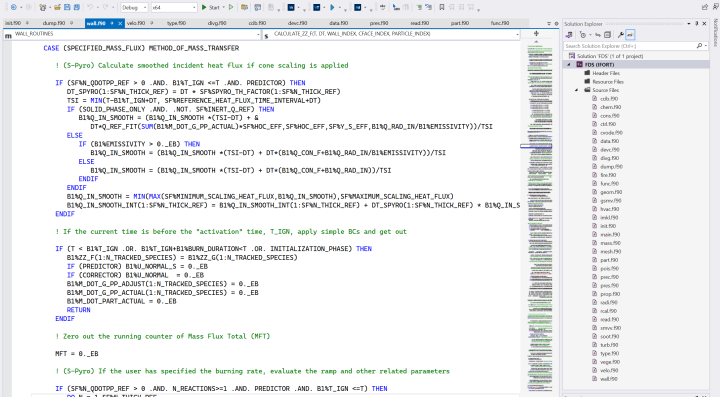Toggle Preview Selected Items in Solution Explorer
720x397 pixels.
[x=630, y=35]
